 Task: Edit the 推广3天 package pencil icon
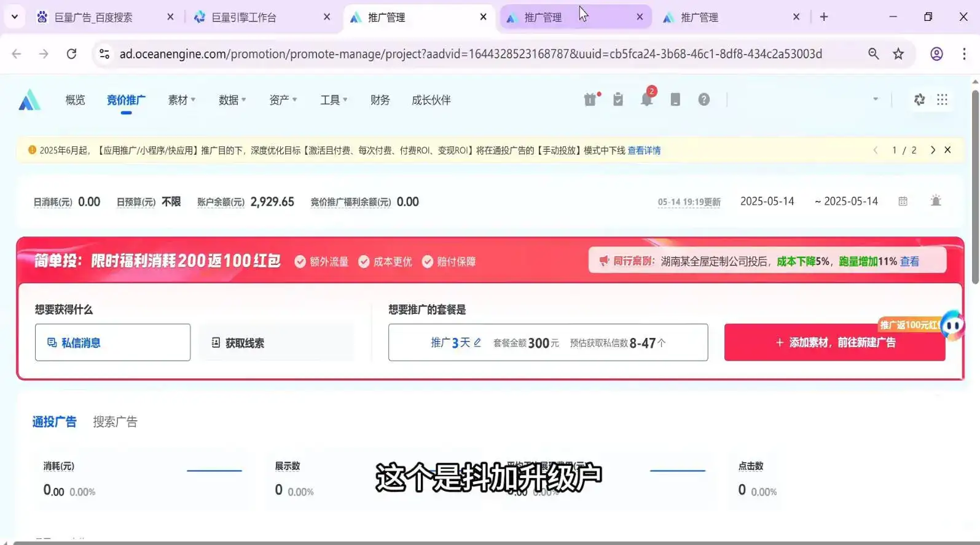(477, 343)
